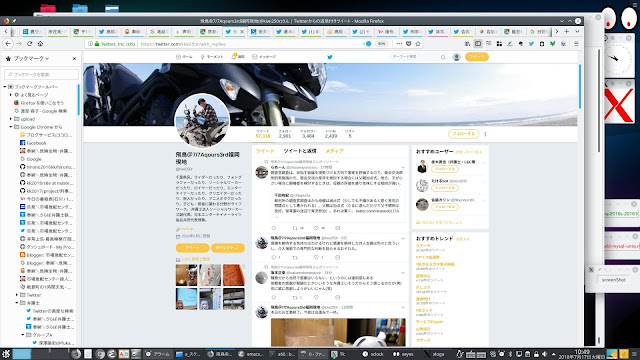This screenshot has width=640, height=360.
Task: Open site identity info icon in address bar
Action: click(x=90, y=44)
